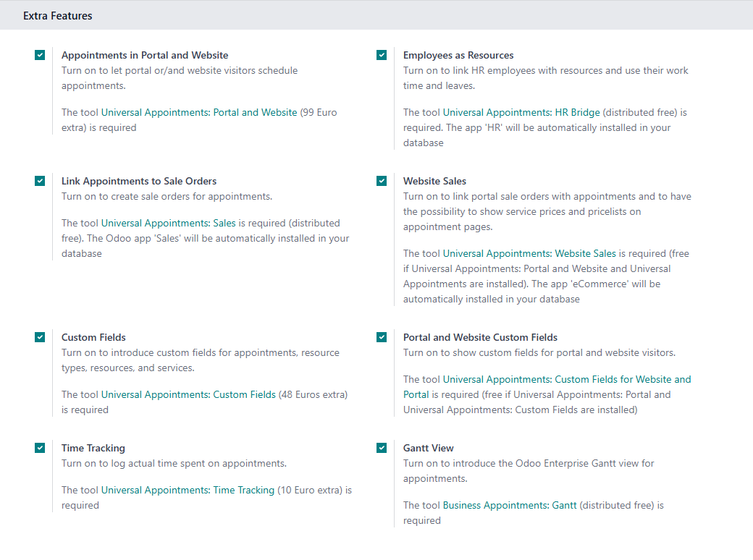This screenshot has height=560, width=753.
Task: Open the Business Appointments: Gantt link
Action: pos(510,505)
